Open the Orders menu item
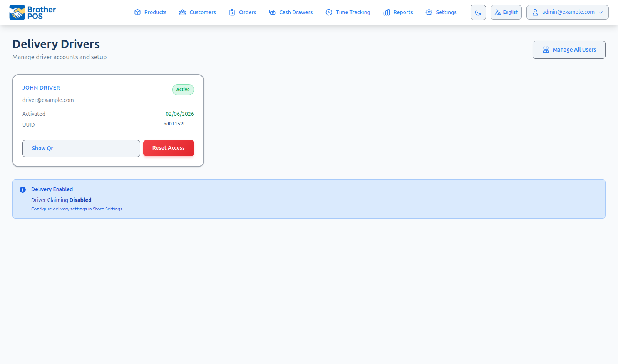The width and height of the screenshot is (618, 364). coord(247,12)
